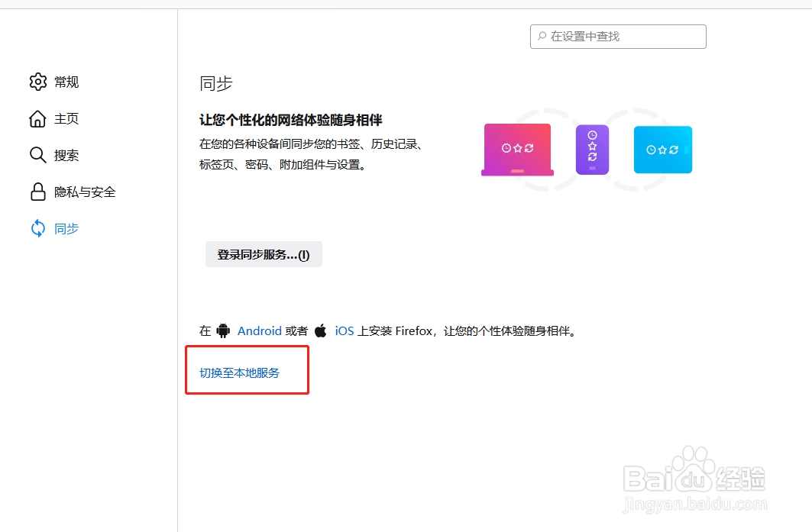Click the General gear icon in sidebar
Image resolution: width=812 pixels, height=532 pixels.
click(x=37, y=82)
